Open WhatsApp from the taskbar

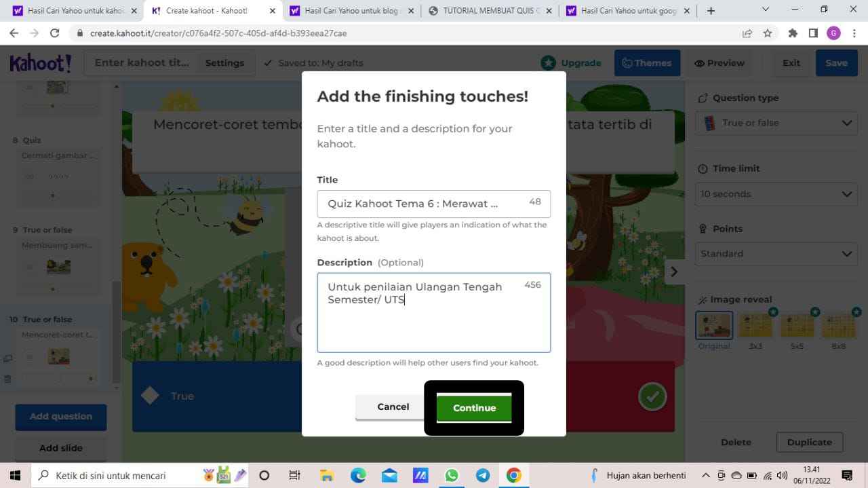pos(452,475)
